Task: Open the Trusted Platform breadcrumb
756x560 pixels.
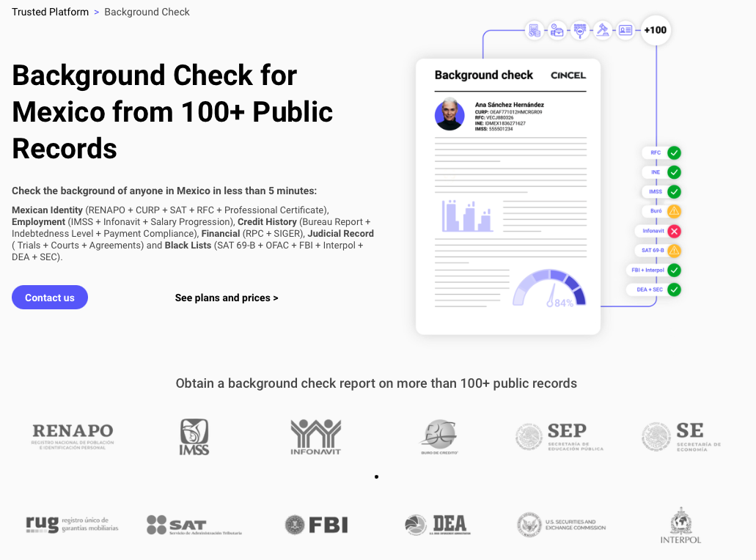Action: (x=50, y=12)
